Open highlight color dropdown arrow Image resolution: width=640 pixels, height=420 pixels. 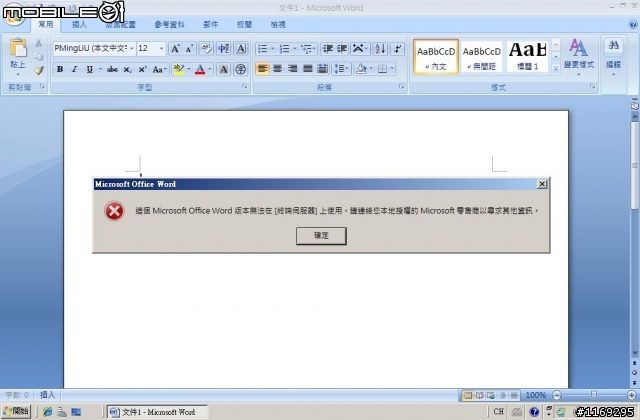click(189, 69)
